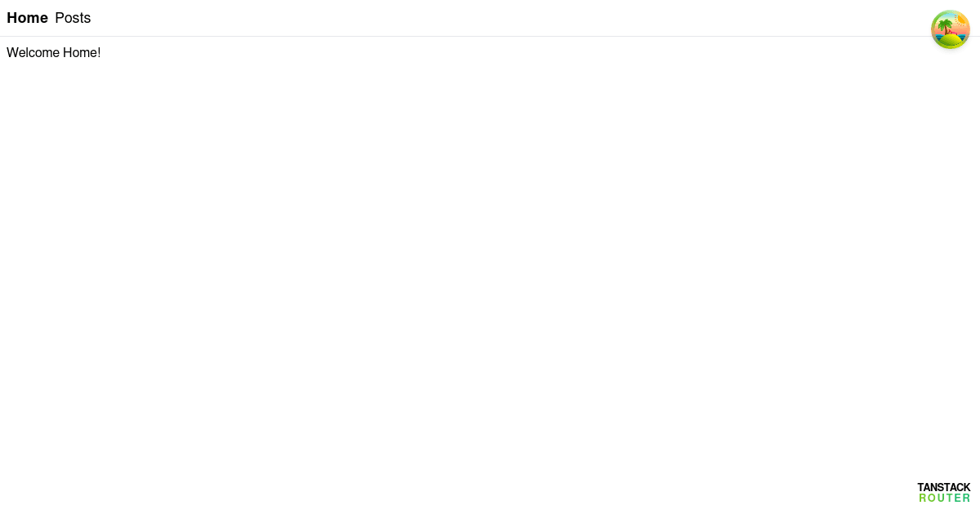Go to the Posts page
Image resolution: width=980 pixels, height=514 pixels.
coord(73,18)
